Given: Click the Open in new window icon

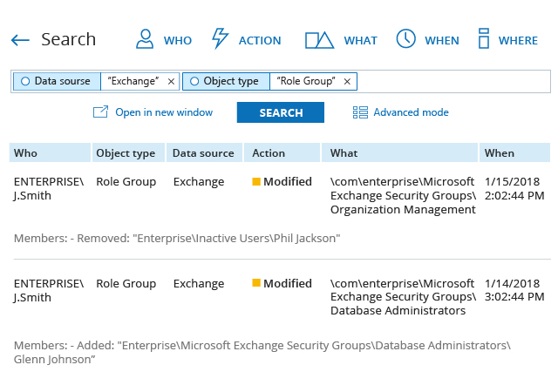Looking at the screenshot, I should [x=100, y=112].
